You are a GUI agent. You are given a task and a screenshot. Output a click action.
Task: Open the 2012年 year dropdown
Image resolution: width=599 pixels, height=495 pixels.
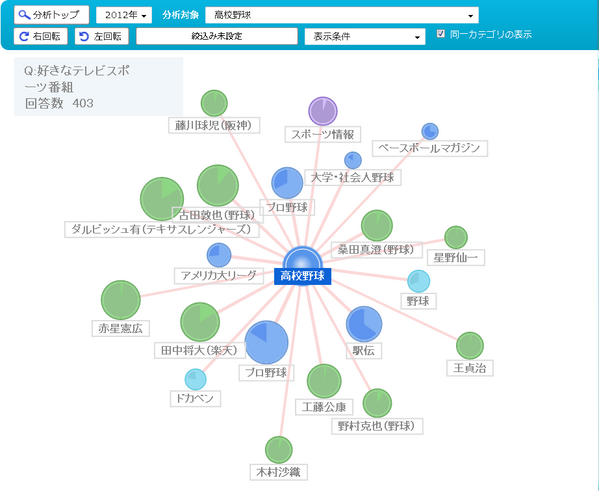(124, 15)
